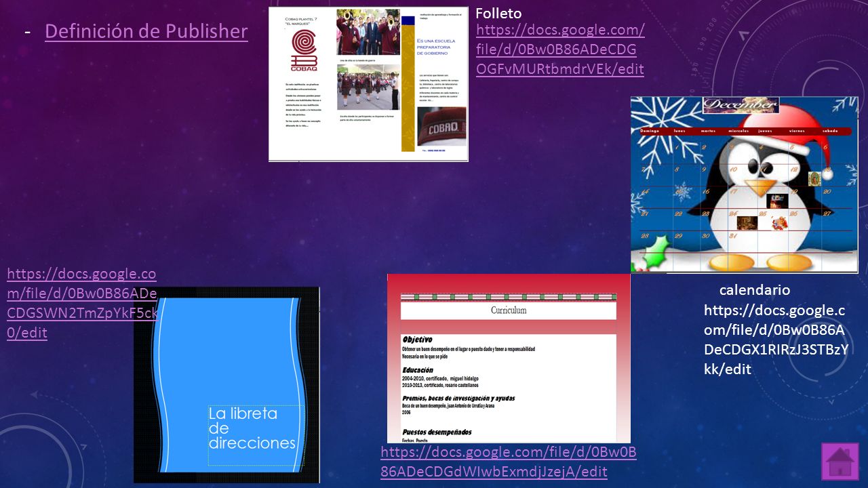Viewport: 868px width, 488px height.
Task: Click the 'calendario' label text
Action: point(755,290)
